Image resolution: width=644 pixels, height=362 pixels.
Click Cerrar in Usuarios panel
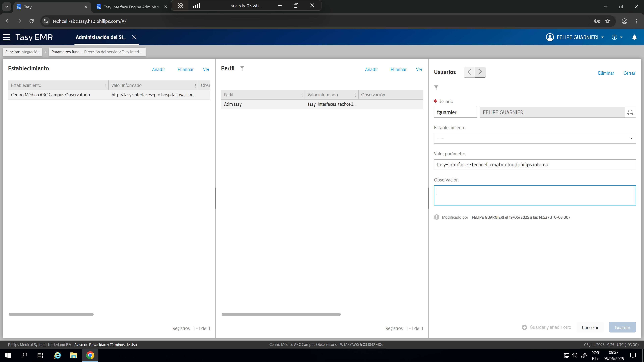(629, 73)
